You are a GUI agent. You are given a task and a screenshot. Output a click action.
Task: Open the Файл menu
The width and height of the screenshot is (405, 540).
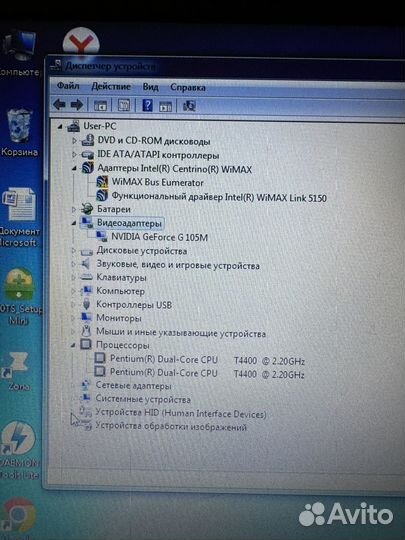pos(68,85)
